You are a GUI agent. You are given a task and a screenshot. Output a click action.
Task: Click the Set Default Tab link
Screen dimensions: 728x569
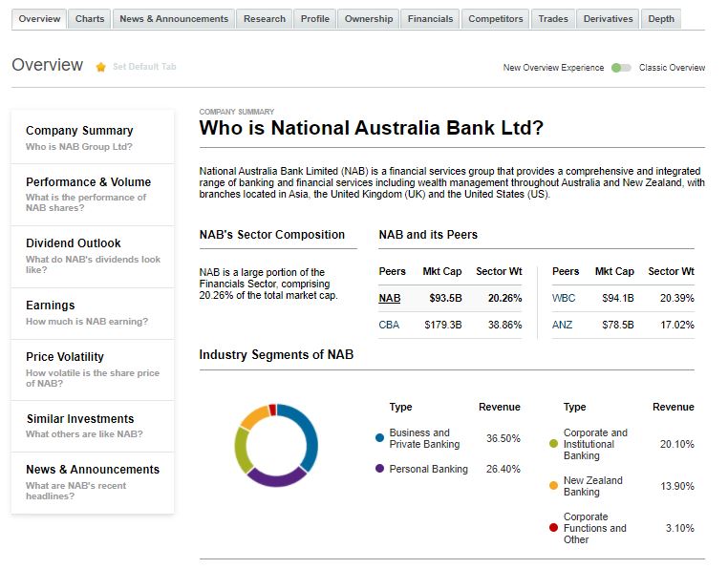[x=144, y=67]
